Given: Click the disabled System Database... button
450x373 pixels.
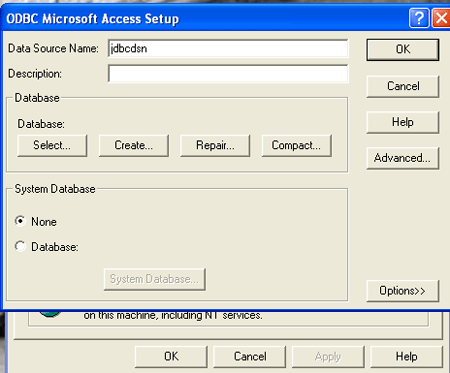Looking at the screenshot, I should click(155, 279).
